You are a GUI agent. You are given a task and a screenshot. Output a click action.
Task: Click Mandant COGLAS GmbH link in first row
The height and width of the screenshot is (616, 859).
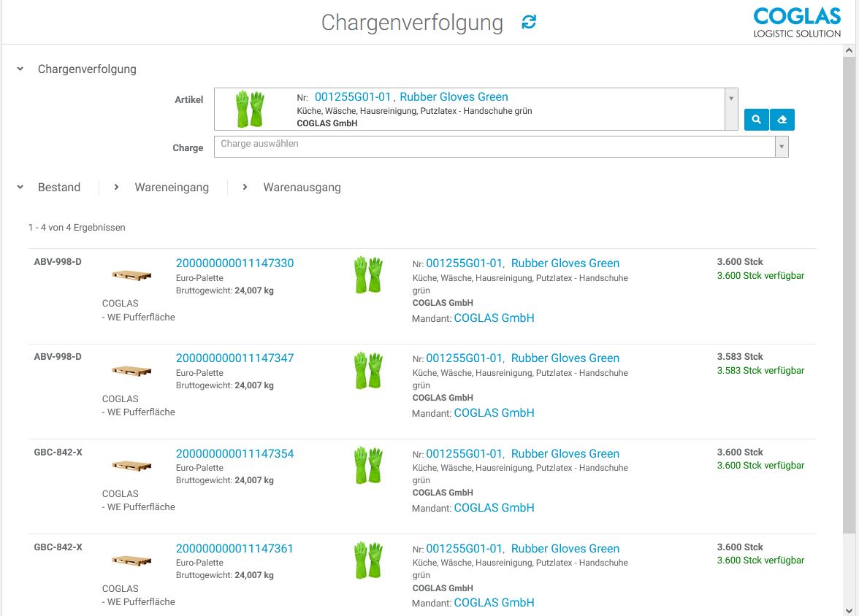(x=494, y=318)
